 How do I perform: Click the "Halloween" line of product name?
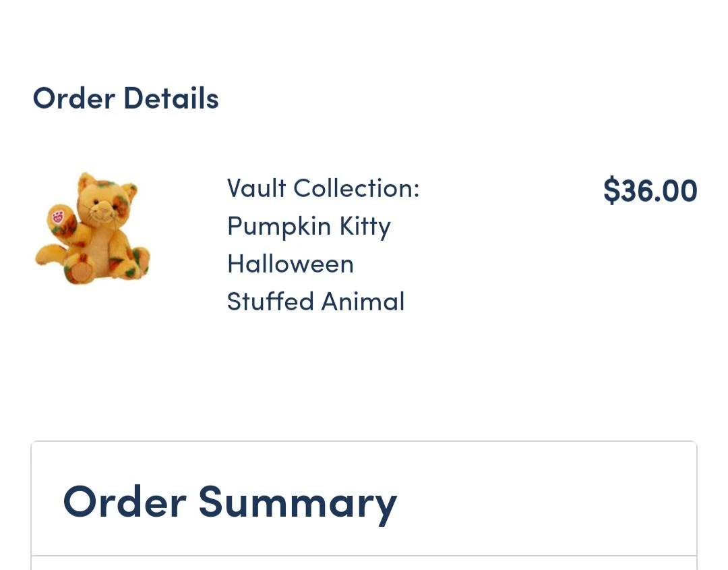click(x=291, y=264)
